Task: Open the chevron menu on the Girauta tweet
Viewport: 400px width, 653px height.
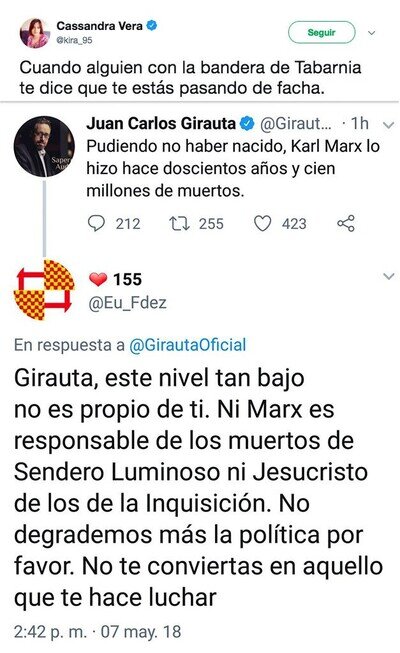Action: (388, 124)
